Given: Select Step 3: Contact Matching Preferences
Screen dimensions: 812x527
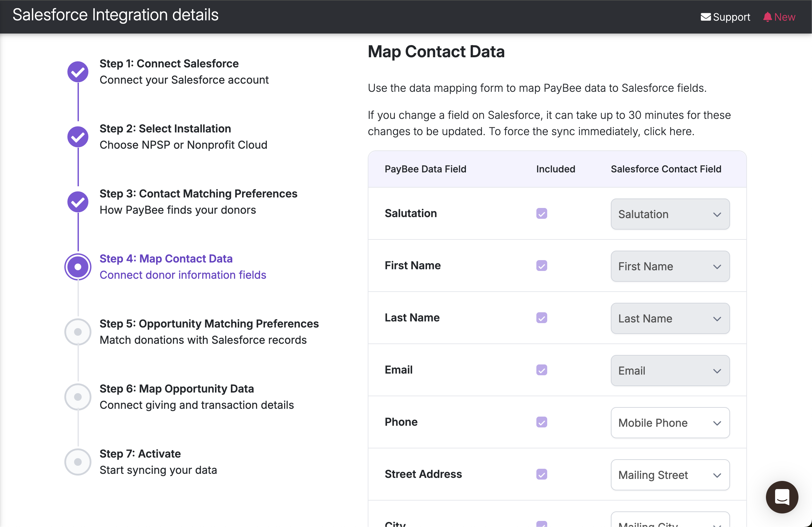Looking at the screenshot, I should [x=198, y=193].
